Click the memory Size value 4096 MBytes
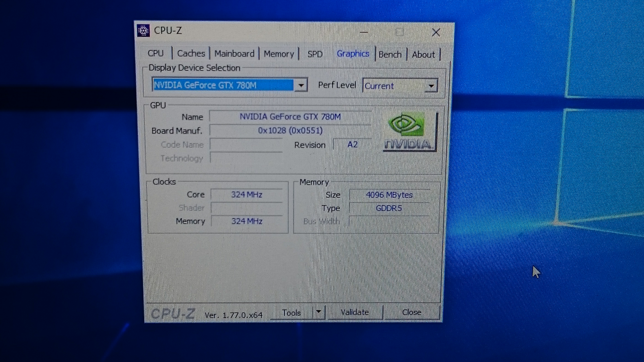This screenshot has height=362, width=644. [389, 195]
